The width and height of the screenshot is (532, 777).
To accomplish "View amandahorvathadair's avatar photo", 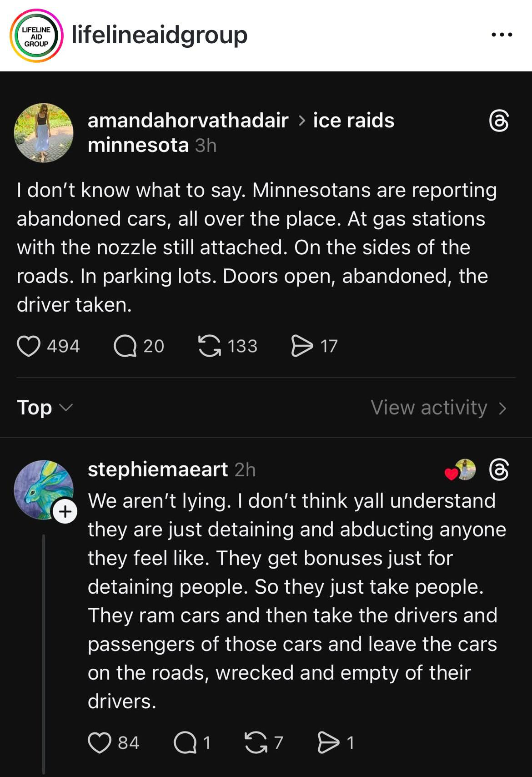I will (44, 132).
